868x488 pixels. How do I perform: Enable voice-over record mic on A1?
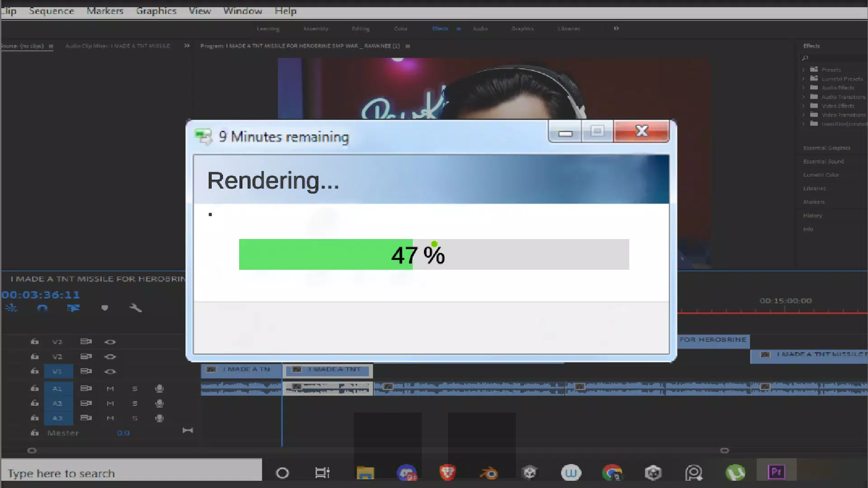[159, 389]
